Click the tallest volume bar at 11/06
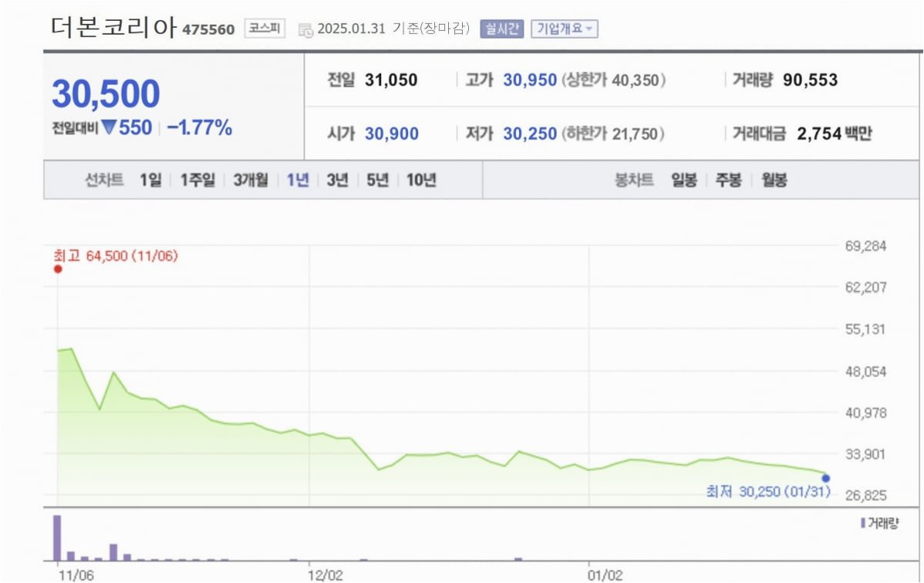Viewport: 924px width, 583px height. pos(57,538)
